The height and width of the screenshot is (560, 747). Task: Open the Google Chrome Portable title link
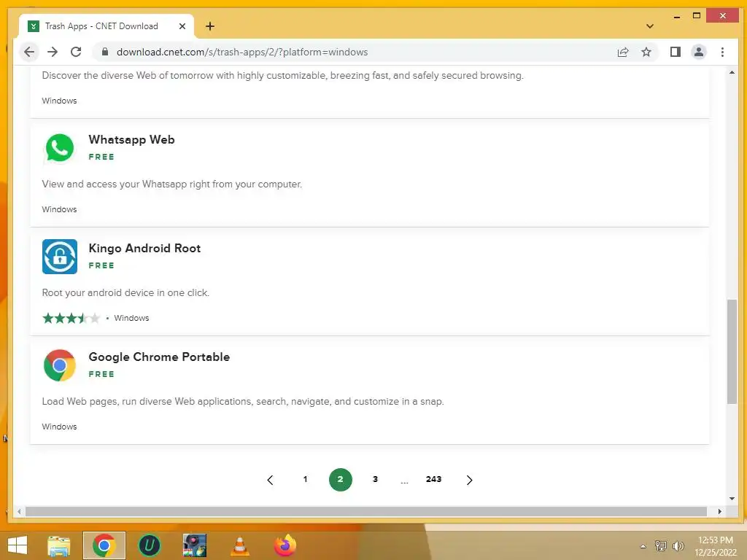pos(159,357)
